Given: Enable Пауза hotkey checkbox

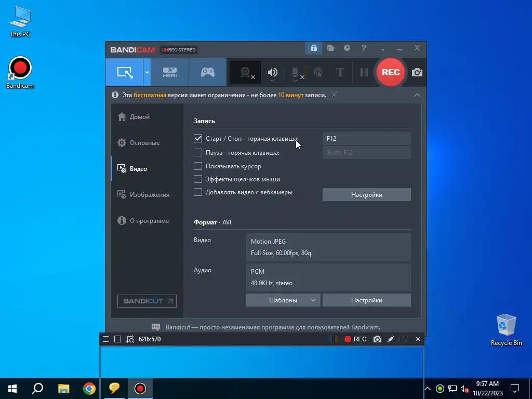Looking at the screenshot, I should pos(198,153).
